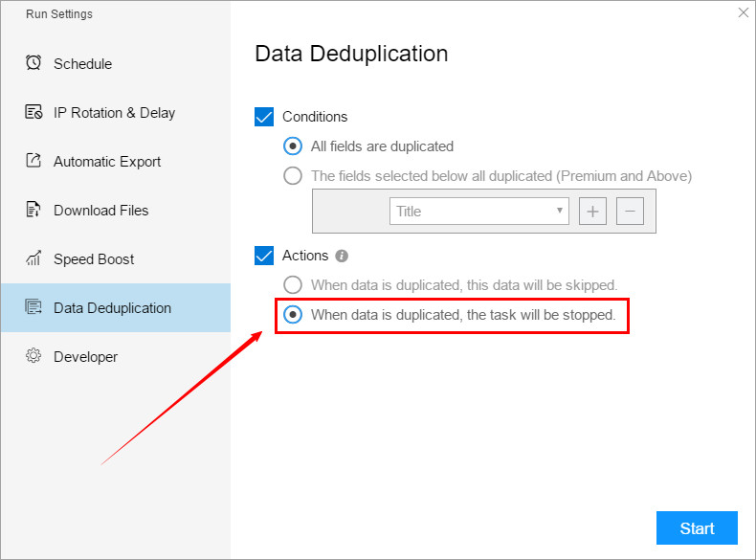
Task: Click the IP Rotation & Delay icon
Action: tap(33, 112)
